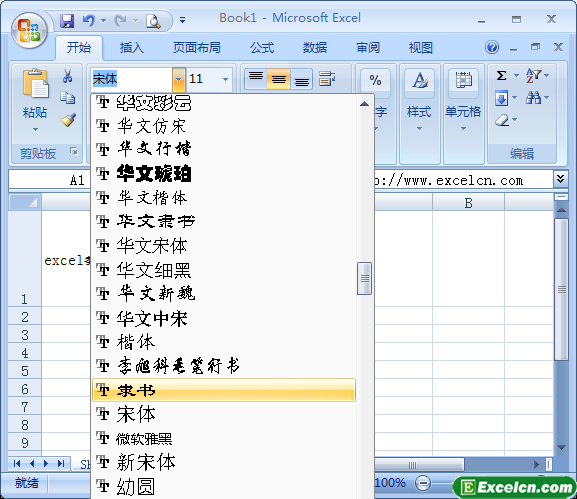Viewport: 577px width, 499px height.
Task: Zoom out with the minus button
Action: coord(423,483)
